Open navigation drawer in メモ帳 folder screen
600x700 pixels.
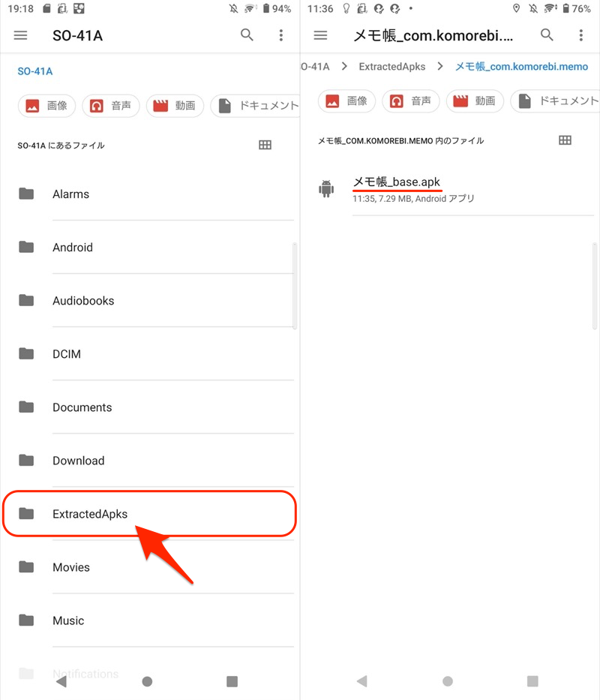point(321,35)
